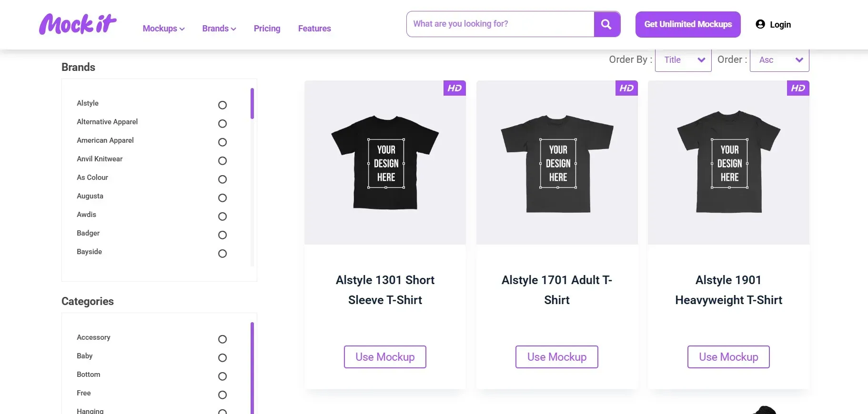This screenshot has height=414, width=868.
Task: Open the Alstyle 1901 Heavyweight t-shirt image
Action: [728, 163]
